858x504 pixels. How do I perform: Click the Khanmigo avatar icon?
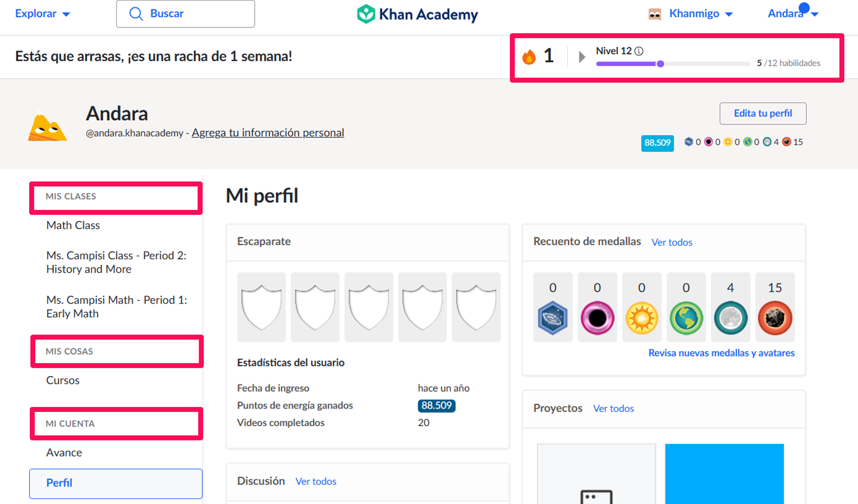(x=654, y=14)
